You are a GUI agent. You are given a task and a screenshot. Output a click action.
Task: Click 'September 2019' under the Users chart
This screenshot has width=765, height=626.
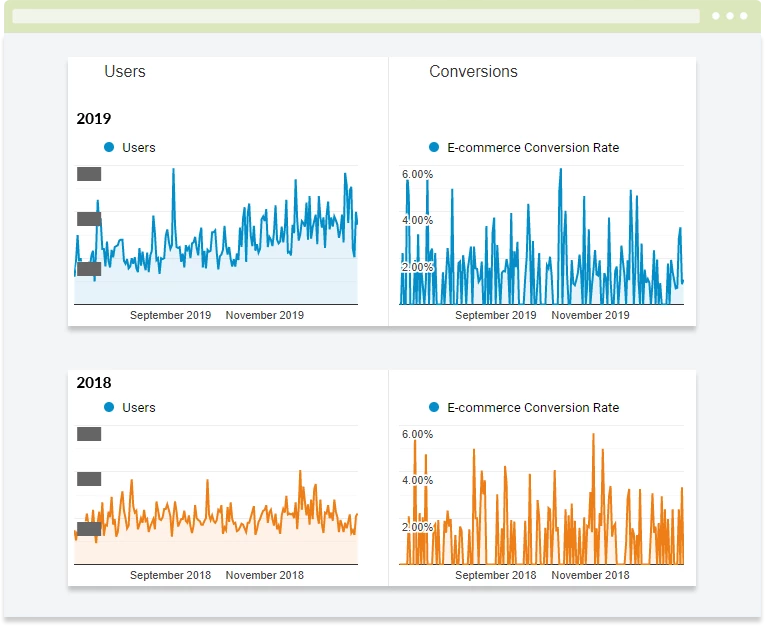170,315
